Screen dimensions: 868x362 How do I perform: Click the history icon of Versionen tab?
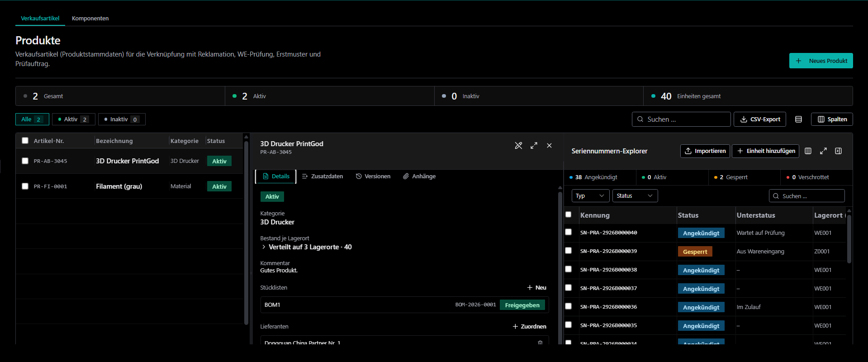coord(359,176)
